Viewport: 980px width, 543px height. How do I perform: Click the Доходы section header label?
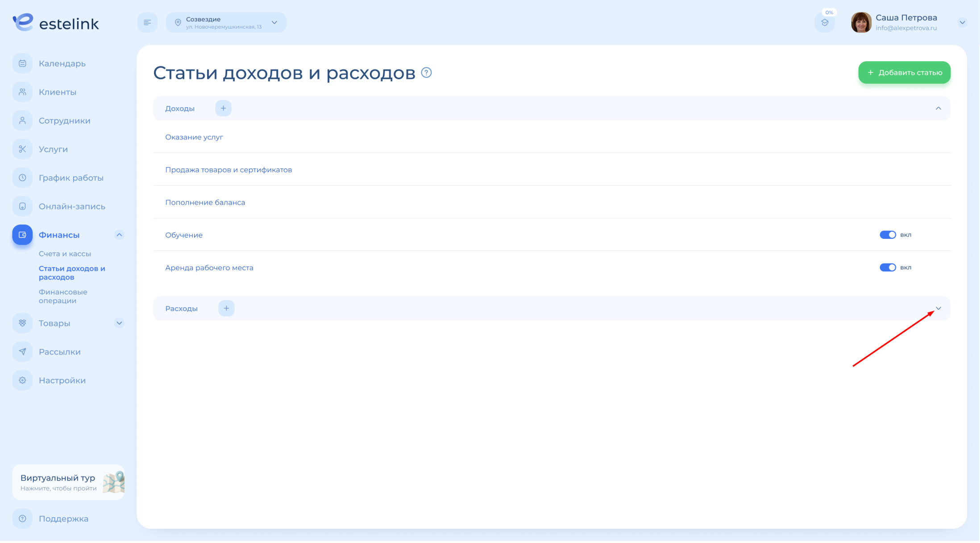coord(180,109)
